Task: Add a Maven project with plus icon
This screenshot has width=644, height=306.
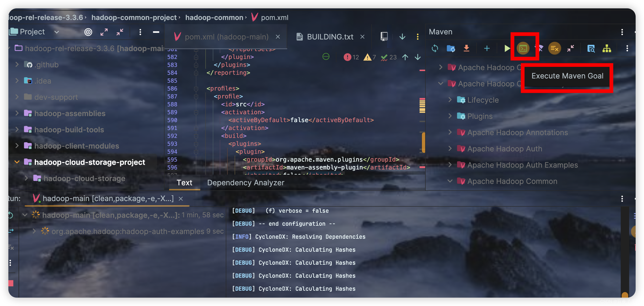Action: point(487,48)
